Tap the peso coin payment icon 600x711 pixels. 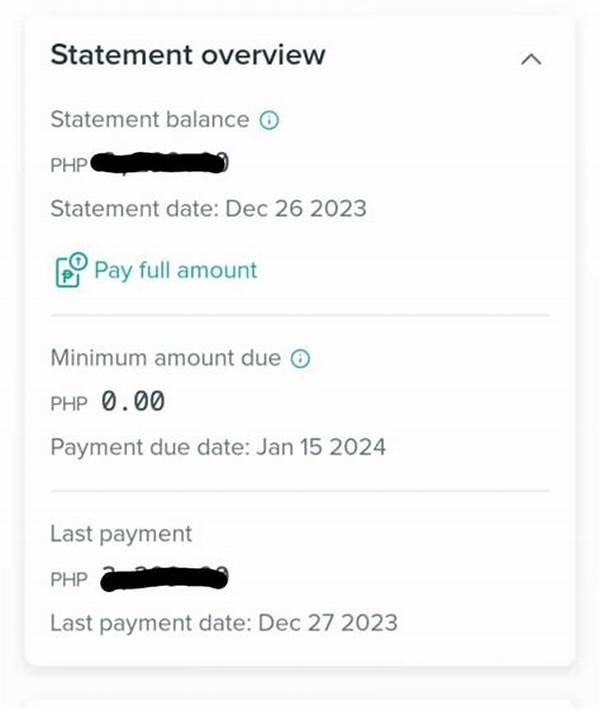tap(68, 271)
